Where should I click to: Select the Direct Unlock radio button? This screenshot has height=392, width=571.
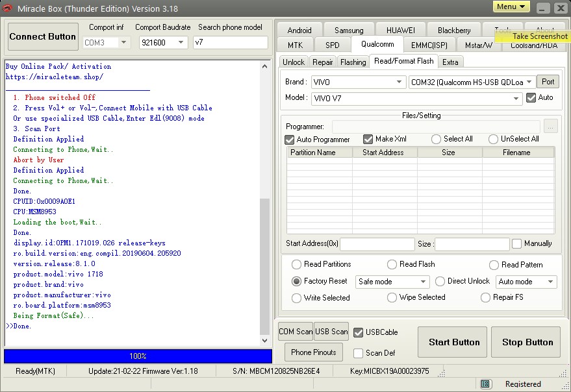click(440, 281)
